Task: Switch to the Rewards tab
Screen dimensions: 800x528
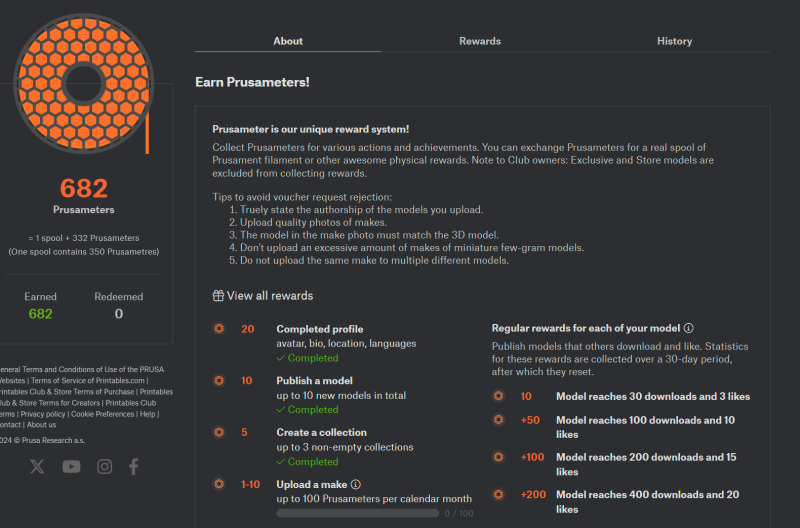Action: pos(480,41)
